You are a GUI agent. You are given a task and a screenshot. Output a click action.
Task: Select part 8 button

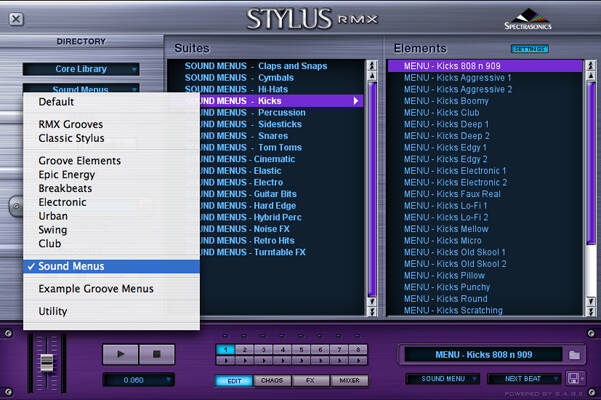click(x=358, y=349)
